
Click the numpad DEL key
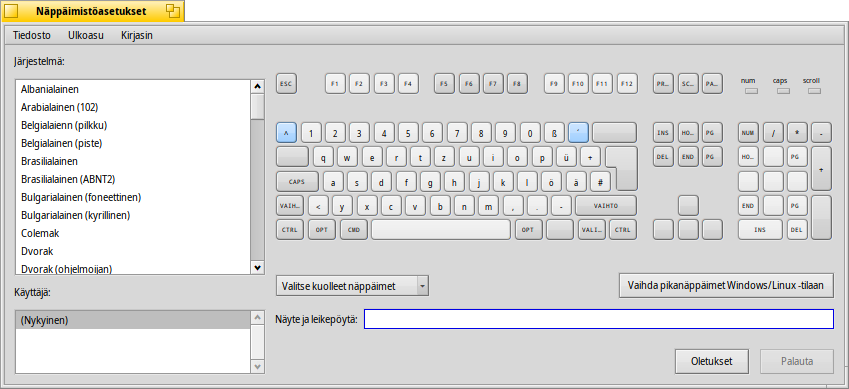pos(797,230)
